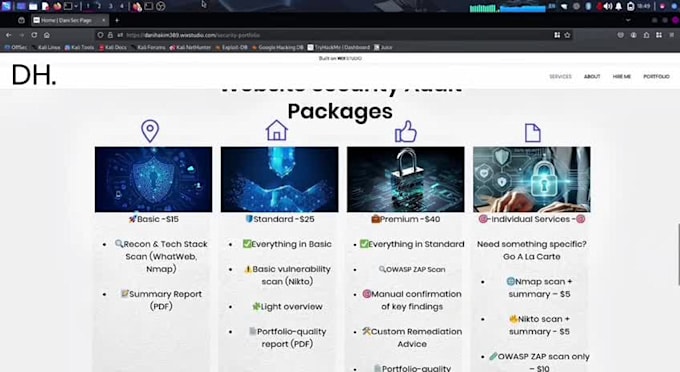680x372 pixels.
Task: Go back to the previous page
Action: [x=9, y=35]
